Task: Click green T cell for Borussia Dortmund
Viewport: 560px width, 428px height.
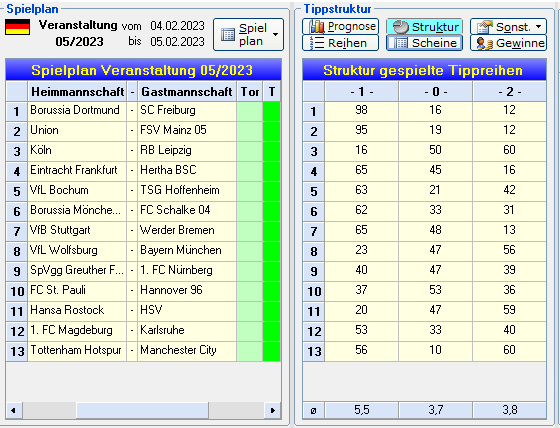Action: (x=271, y=111)
